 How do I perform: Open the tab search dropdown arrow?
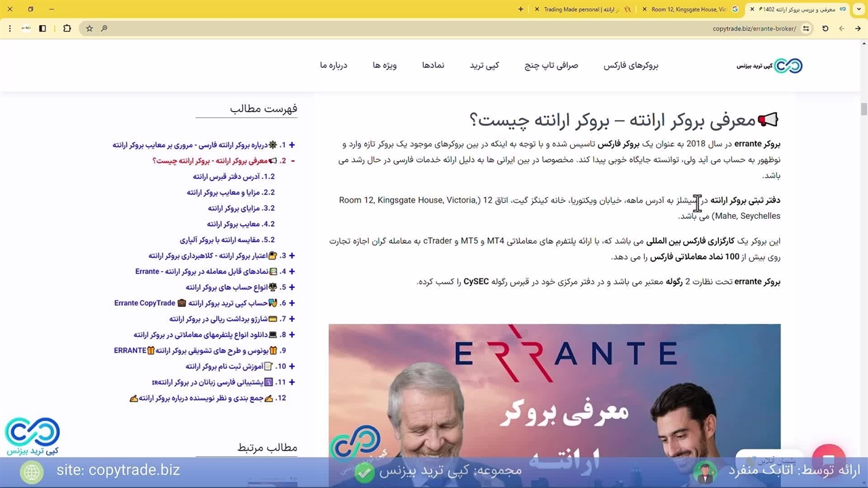[858, 9]
